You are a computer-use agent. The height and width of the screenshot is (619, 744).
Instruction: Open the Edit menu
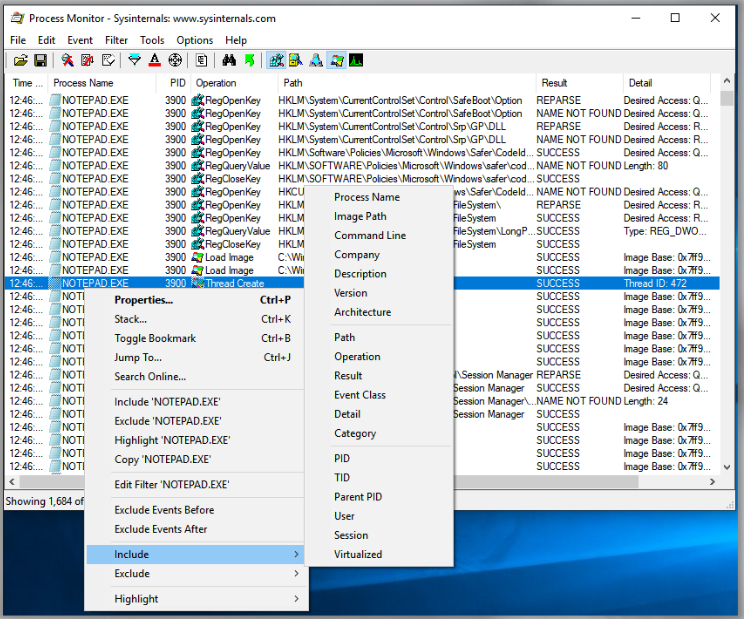pos(46,40)
